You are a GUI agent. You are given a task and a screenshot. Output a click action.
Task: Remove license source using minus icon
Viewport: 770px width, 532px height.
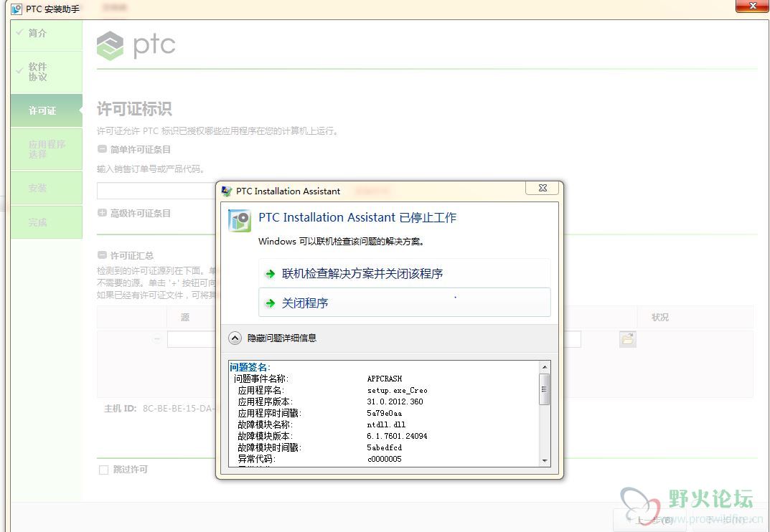[157, 338]
